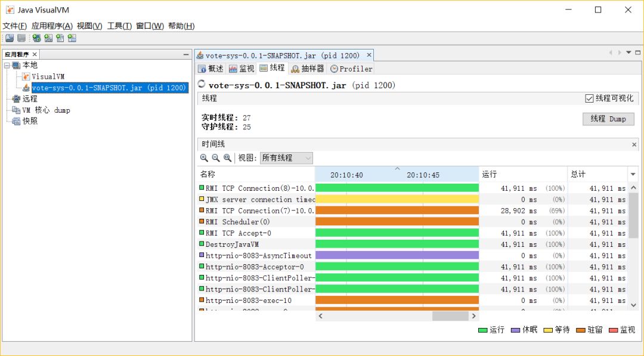
Task: Click the Load snapshot toolbar icon
Action: tap(10, 38)
